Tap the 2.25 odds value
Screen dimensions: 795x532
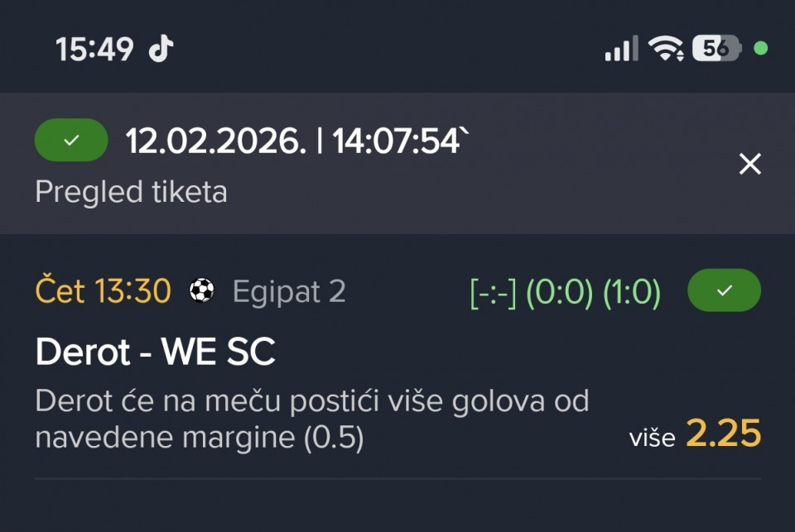(723, 434)
